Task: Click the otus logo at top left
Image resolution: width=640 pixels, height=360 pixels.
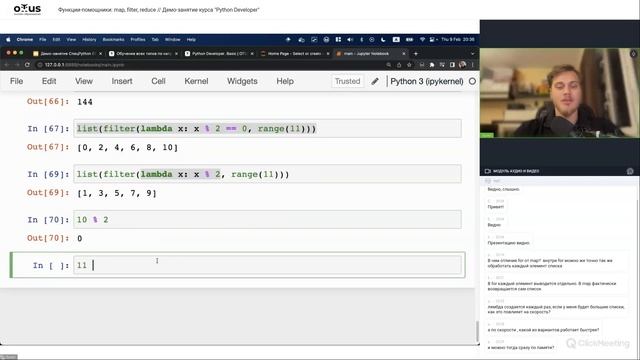Action: pyautogui.click(x=27, y=9)
